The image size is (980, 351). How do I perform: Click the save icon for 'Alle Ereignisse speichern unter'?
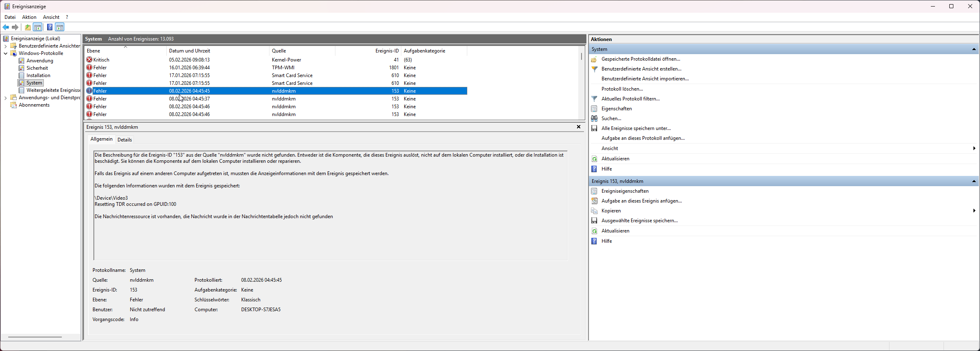(x=594, y=128)
